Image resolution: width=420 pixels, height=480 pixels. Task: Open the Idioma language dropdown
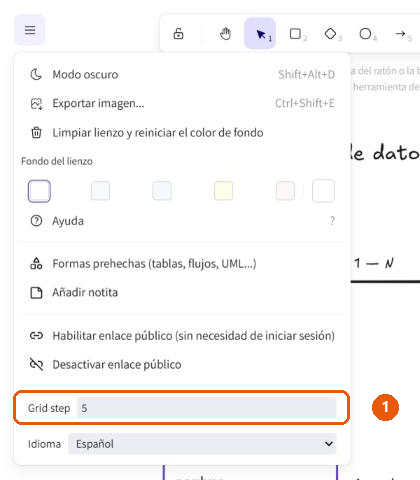pos(202,444)
